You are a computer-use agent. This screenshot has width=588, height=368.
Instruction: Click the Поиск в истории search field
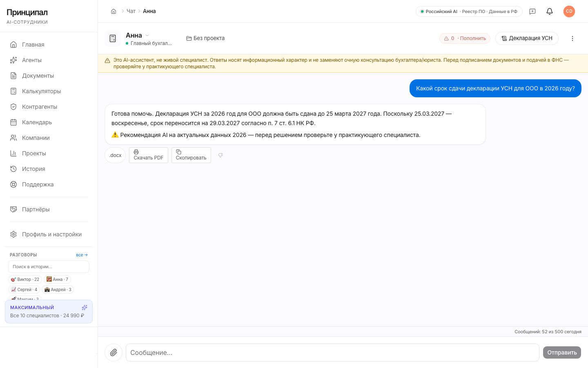click(49, 267)
